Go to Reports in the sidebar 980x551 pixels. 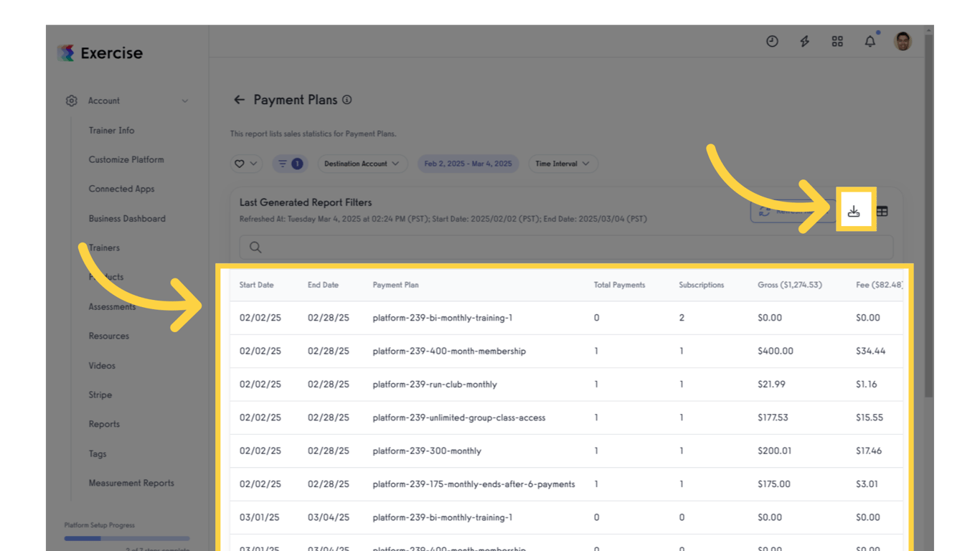click(x=104, y=425)
